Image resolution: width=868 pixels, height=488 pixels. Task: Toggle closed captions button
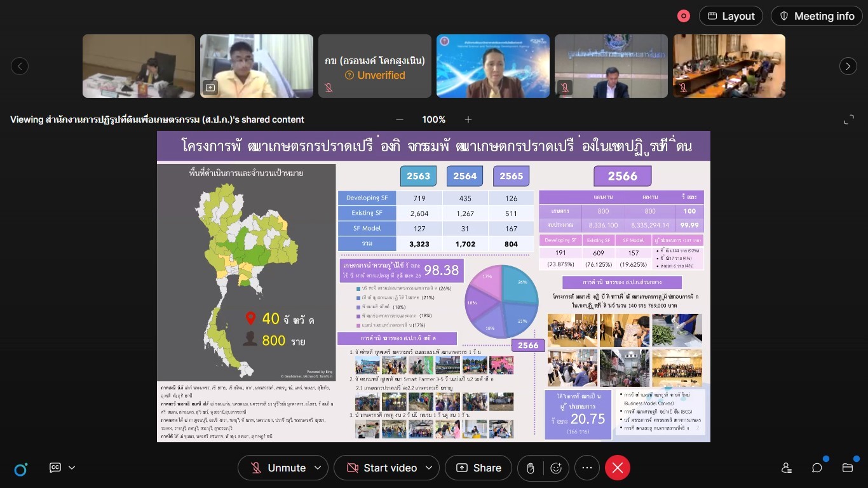(55, 468)
